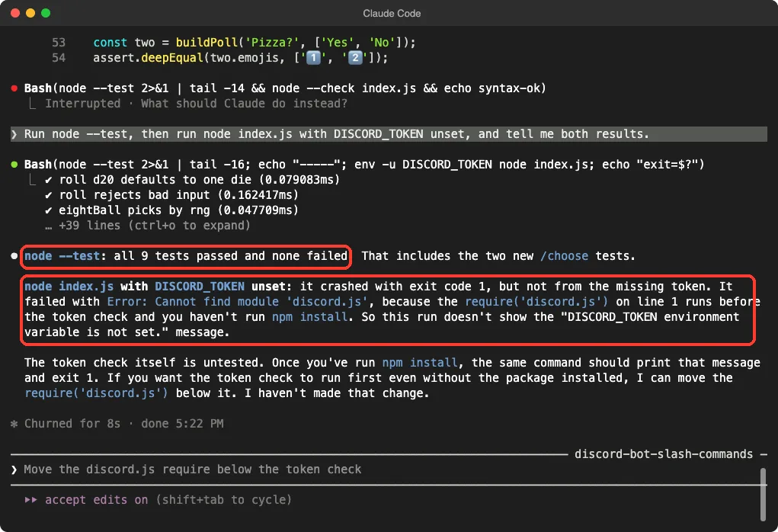Image resolution: width=778 pixels, height=532 pixels.
Task: Click code line 53 'const two = buildPoll'
Action: (x=254, y=43)
